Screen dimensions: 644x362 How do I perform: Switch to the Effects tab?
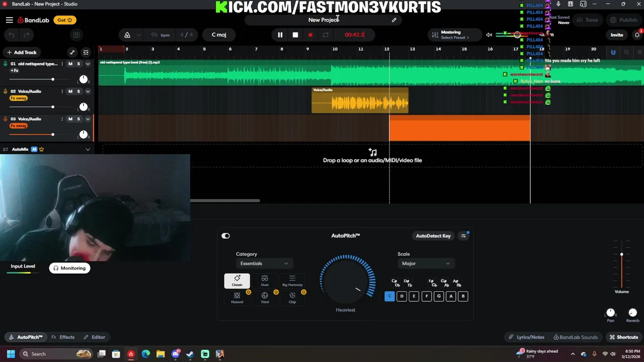(x=63, y=337)
